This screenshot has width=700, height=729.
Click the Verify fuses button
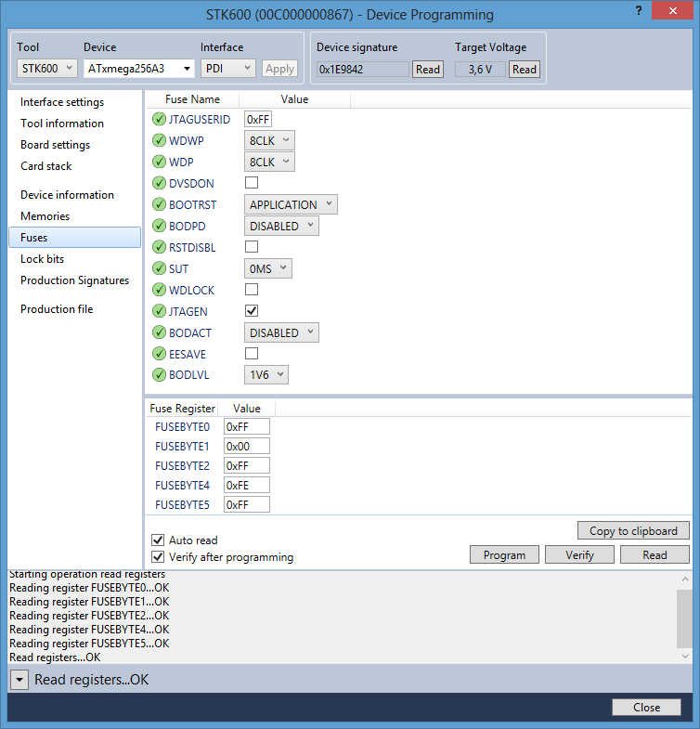579,554
